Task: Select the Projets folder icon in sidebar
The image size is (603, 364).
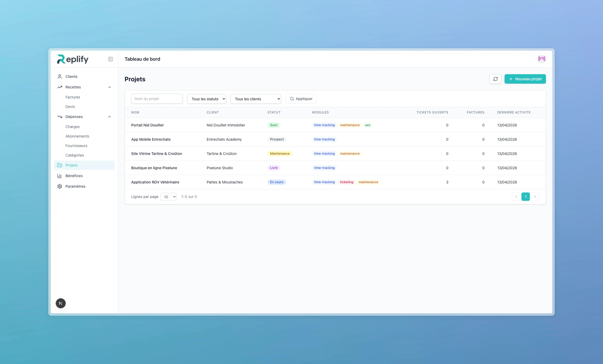Action: coord(60,165)
